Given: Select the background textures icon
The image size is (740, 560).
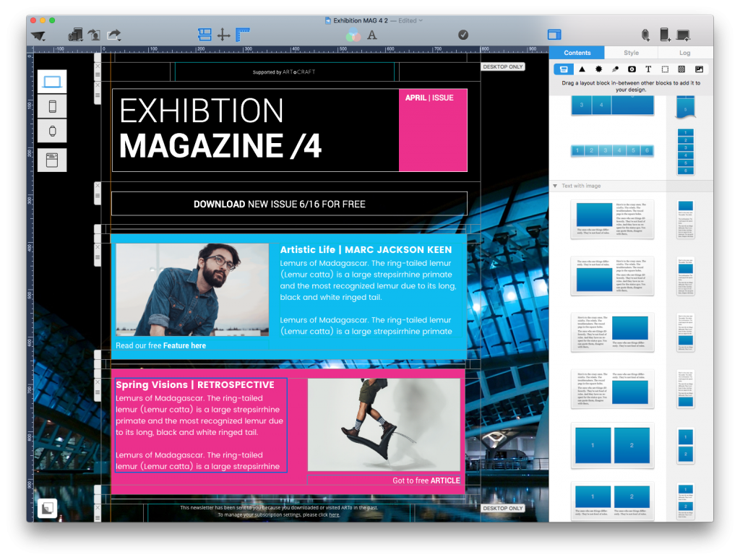Looking at the screenshot, I should (681, 69).
